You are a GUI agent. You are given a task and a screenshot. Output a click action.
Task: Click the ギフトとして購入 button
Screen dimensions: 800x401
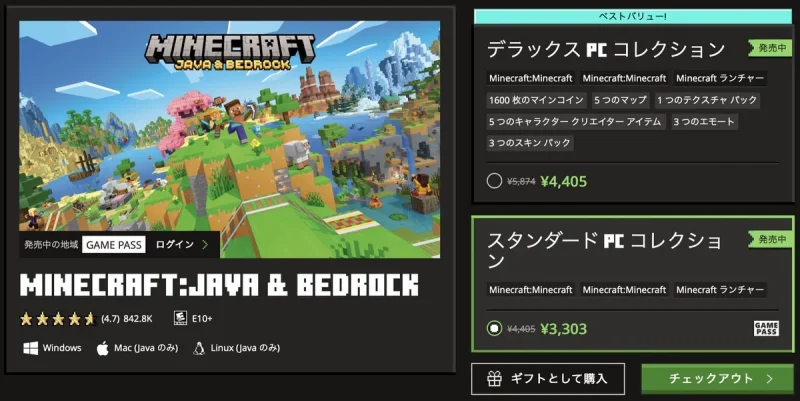click(x=547, y=379)
